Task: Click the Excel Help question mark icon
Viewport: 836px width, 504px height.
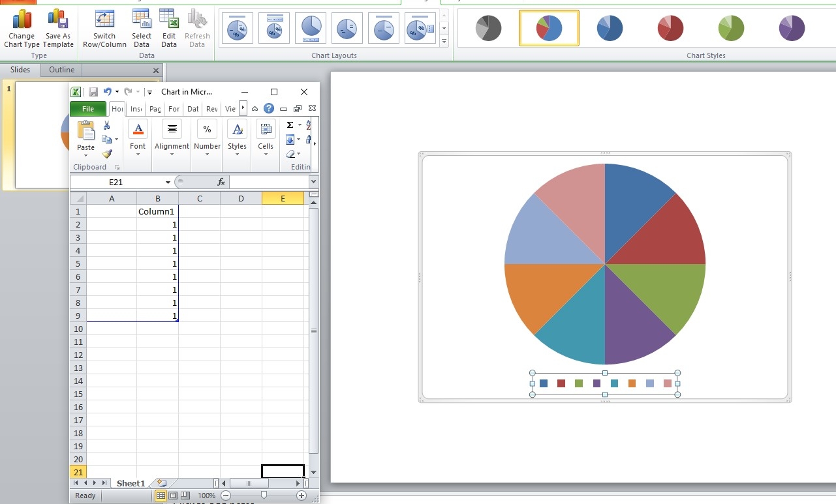Action: [268, 109]
